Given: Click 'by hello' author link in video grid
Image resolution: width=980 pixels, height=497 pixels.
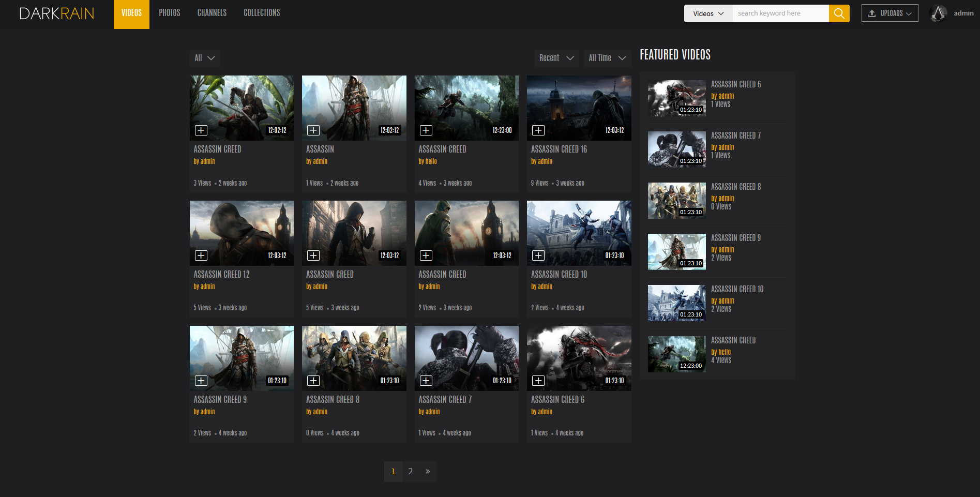Looking at the screenshot, I should (x=428, y=161).
